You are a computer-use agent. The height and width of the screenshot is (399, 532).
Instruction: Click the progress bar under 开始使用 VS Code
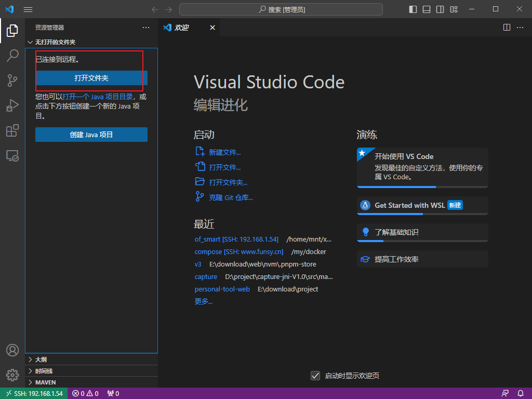422,187
